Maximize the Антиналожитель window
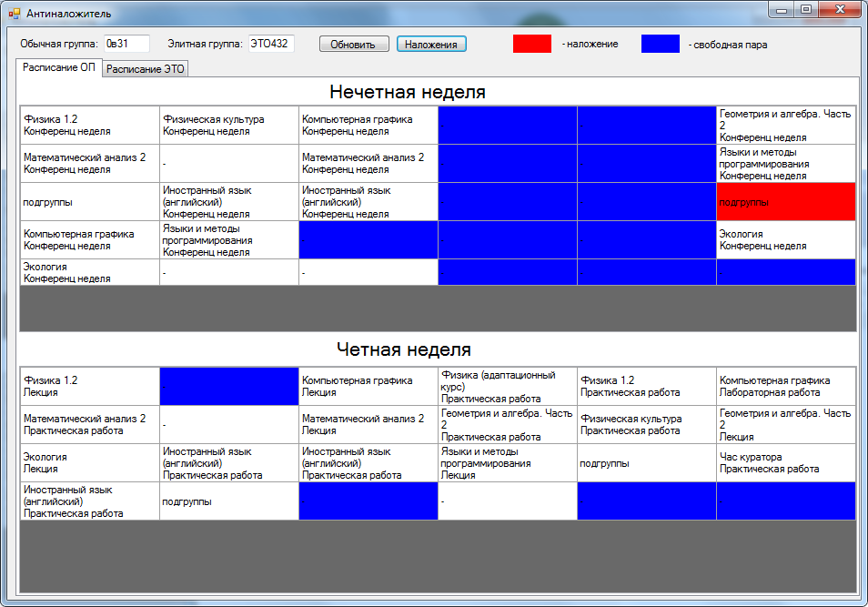 point(806,9)
